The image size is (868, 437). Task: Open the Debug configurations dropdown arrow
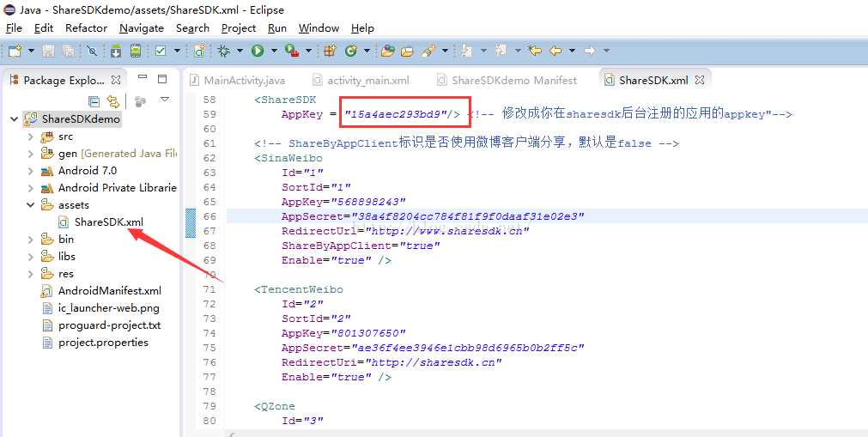coord(240,51)
